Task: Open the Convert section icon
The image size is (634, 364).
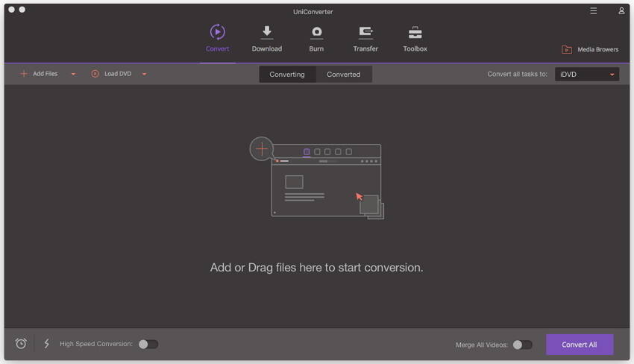Action: 218,32
